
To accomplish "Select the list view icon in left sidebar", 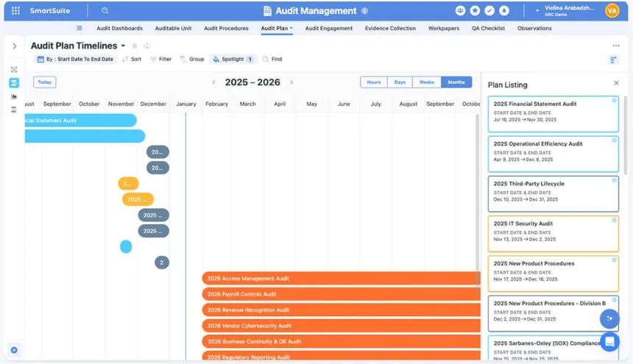I will tap(14, 110).
